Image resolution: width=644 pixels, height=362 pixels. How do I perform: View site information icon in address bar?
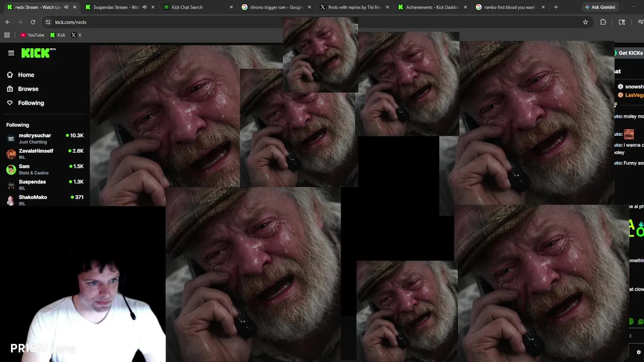click(48, 22)
